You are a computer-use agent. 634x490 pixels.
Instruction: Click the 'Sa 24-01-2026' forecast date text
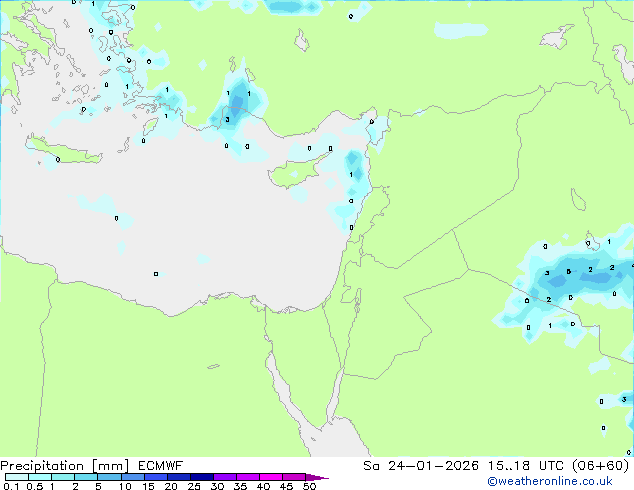coord(421,466)
